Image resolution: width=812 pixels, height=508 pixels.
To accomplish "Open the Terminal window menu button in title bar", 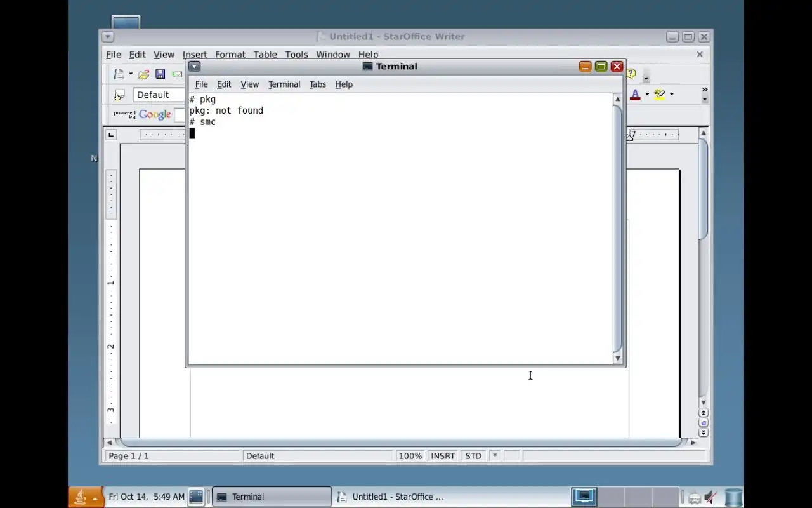I will coord(195,66).
